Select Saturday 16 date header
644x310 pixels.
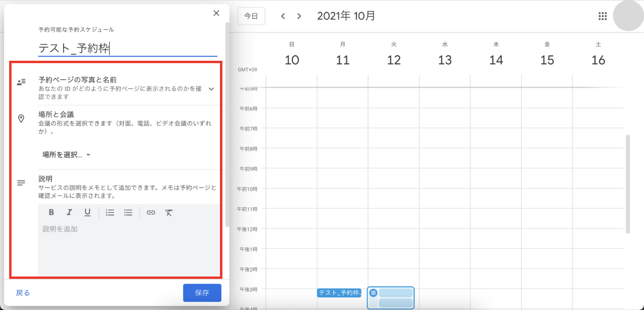[598, 60]
